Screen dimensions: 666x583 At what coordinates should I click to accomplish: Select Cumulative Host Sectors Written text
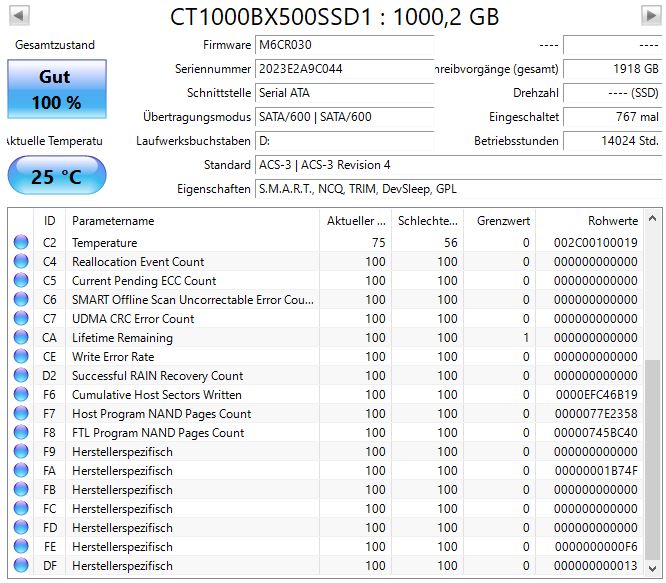[157, 395]
